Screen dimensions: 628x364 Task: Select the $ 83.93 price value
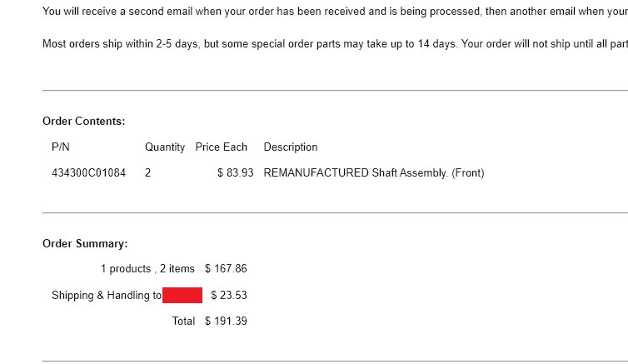[x=236, y=172]
